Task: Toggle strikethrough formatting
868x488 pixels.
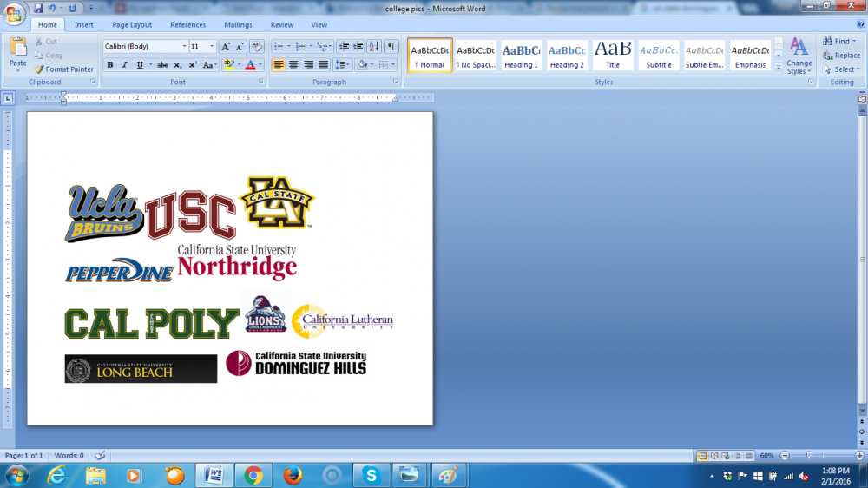Action: pyautogui.click(x=162, y=65)
